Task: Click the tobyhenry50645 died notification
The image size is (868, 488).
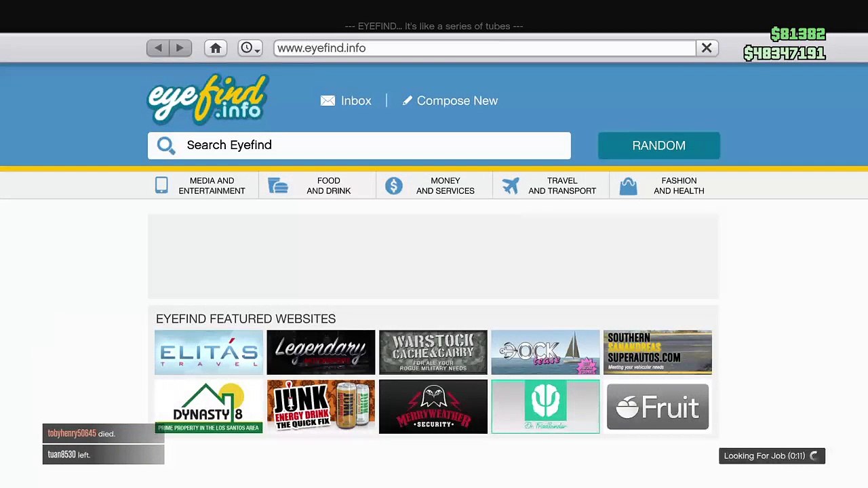Action: (x=103, y=434)
